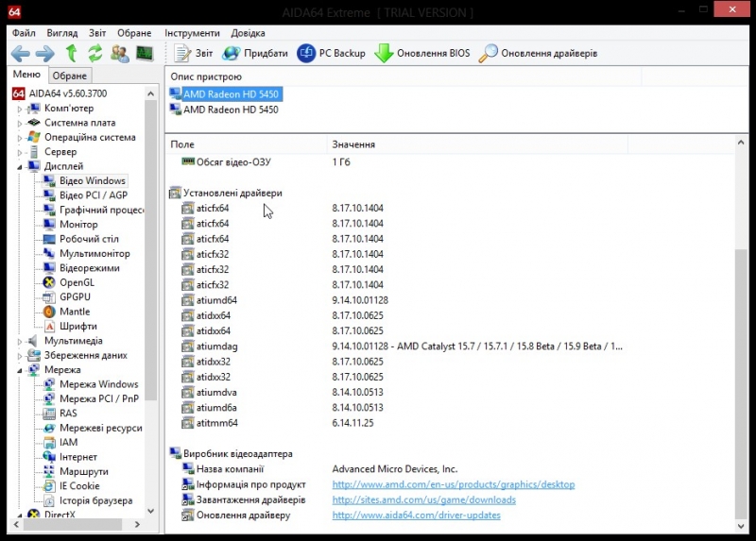Click the IAM icon in the tree
Screen dimensions: 756x541
pos(49,442)
